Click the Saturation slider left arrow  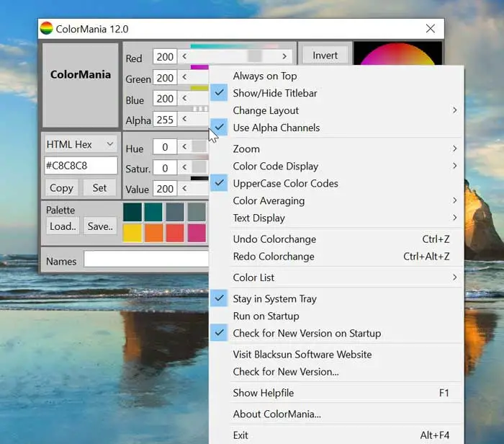point(184,167)
